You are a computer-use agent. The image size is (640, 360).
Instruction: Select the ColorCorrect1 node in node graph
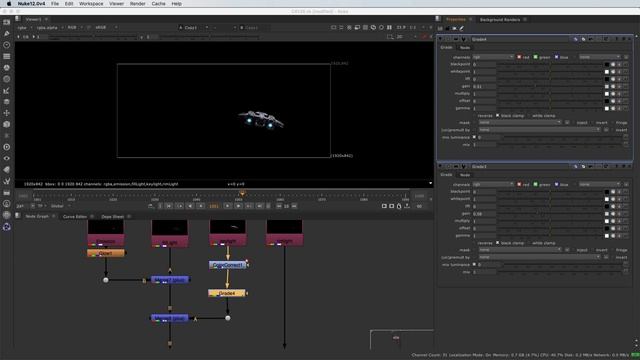point(227,265)
